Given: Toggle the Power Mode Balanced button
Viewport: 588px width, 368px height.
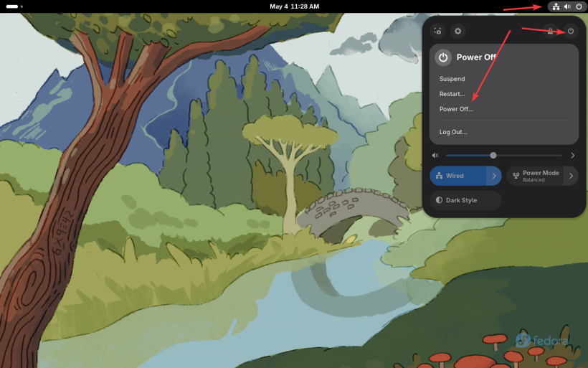Looking at the screenshot, I should pyautogui.click(x=535, y=176).
